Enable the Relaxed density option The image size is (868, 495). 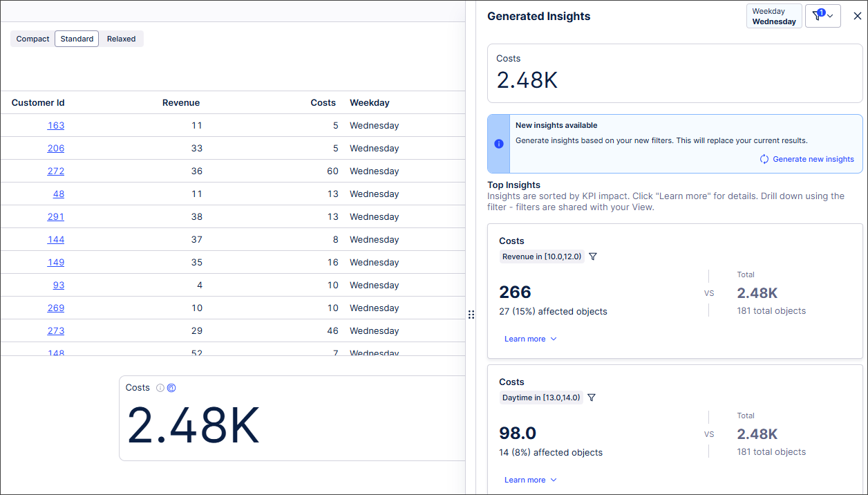pos(121,39)
